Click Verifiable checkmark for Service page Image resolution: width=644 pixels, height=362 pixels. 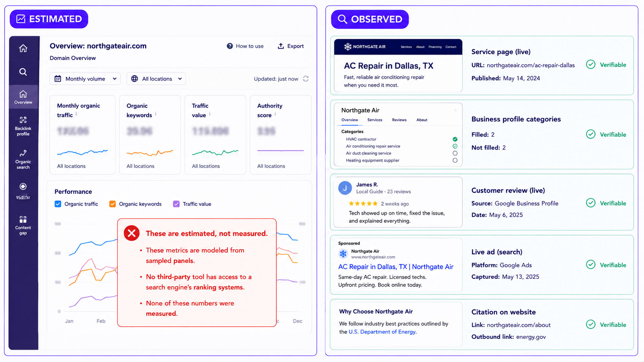[590, 65]
